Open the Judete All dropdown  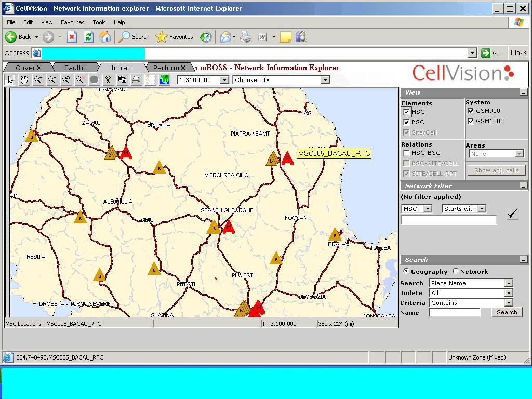point(508,293)
